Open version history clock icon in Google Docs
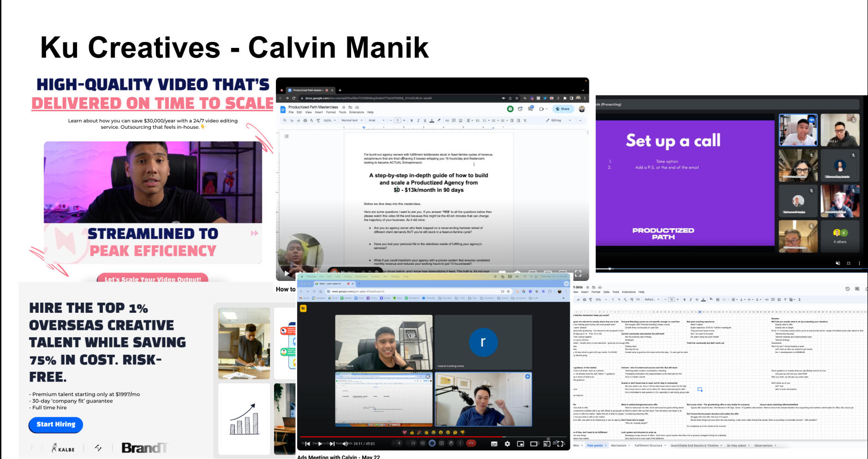 pyautogui.click(x=520, y=109)
